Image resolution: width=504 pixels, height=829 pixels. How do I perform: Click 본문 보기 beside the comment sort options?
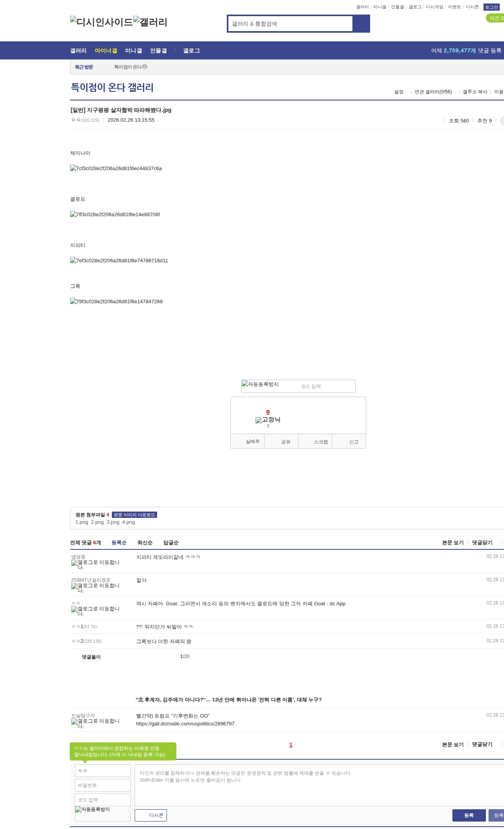(453, 543)
